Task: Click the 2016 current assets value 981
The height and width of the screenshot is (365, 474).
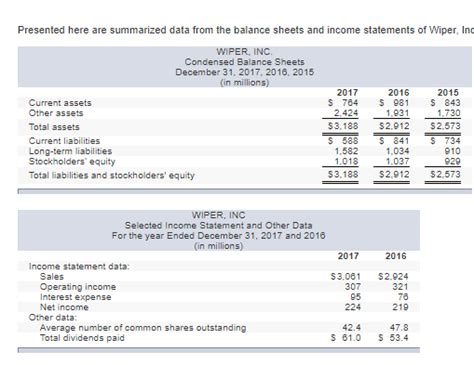Action: pyautogui.click(x=401, y=102)
